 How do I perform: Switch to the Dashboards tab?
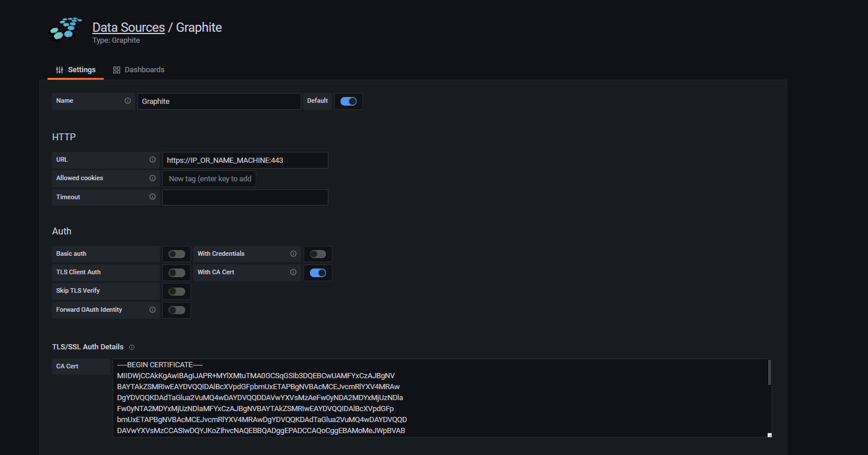[x=139, y=70]
